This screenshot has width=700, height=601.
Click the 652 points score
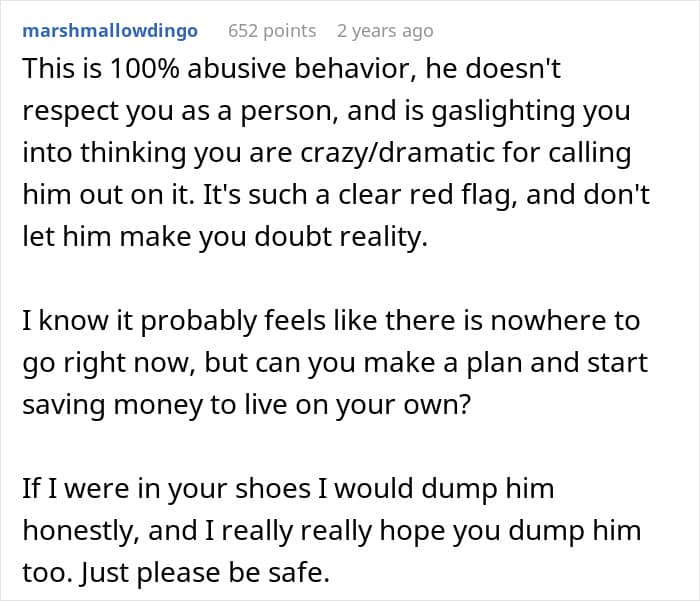click(272, 30)
